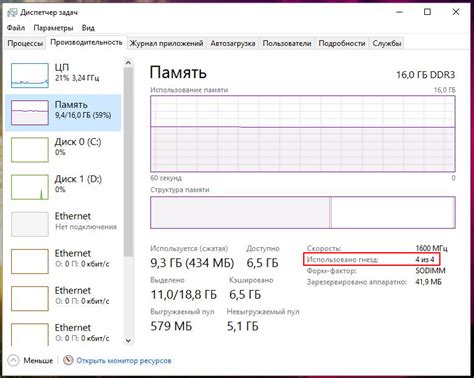
Task: Open the Вид menu
Action: 88,28
